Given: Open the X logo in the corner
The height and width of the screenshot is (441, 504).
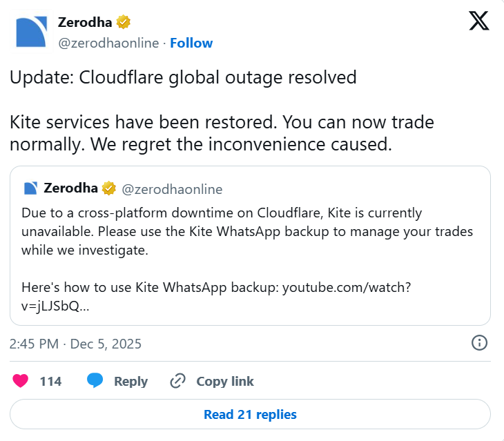Looking at the screenshot, I should coord(478,22).
